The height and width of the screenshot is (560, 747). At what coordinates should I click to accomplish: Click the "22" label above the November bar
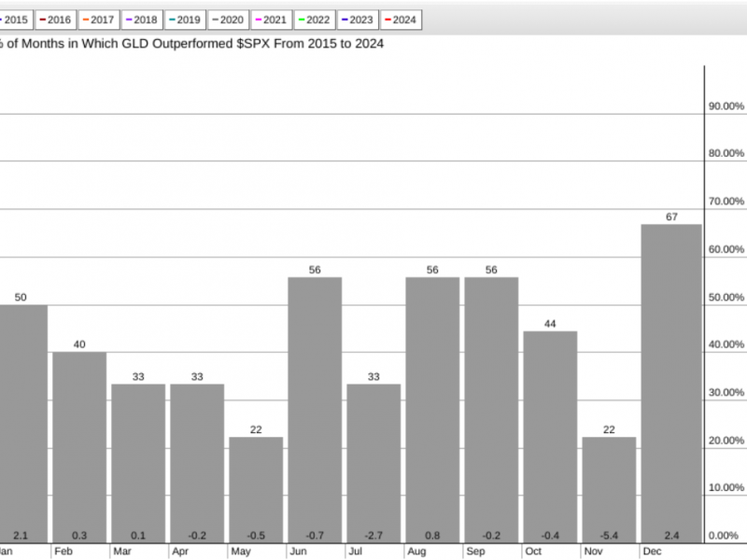[x=609, y=429]
